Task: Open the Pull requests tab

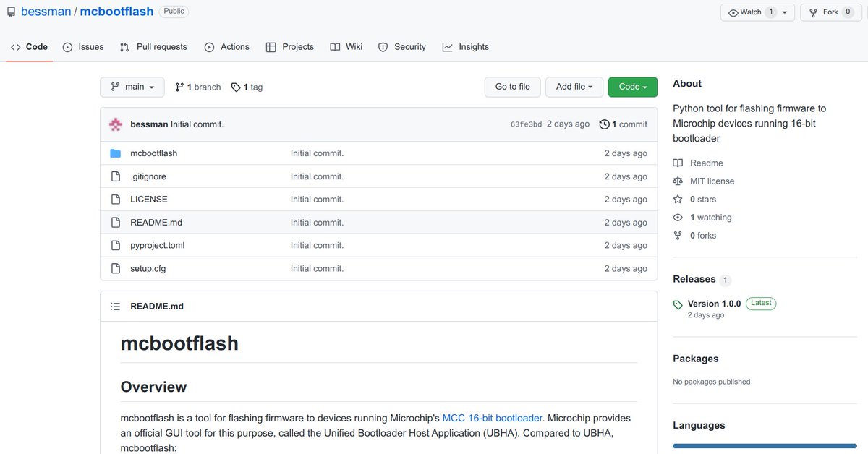Action: pos(153,47)
